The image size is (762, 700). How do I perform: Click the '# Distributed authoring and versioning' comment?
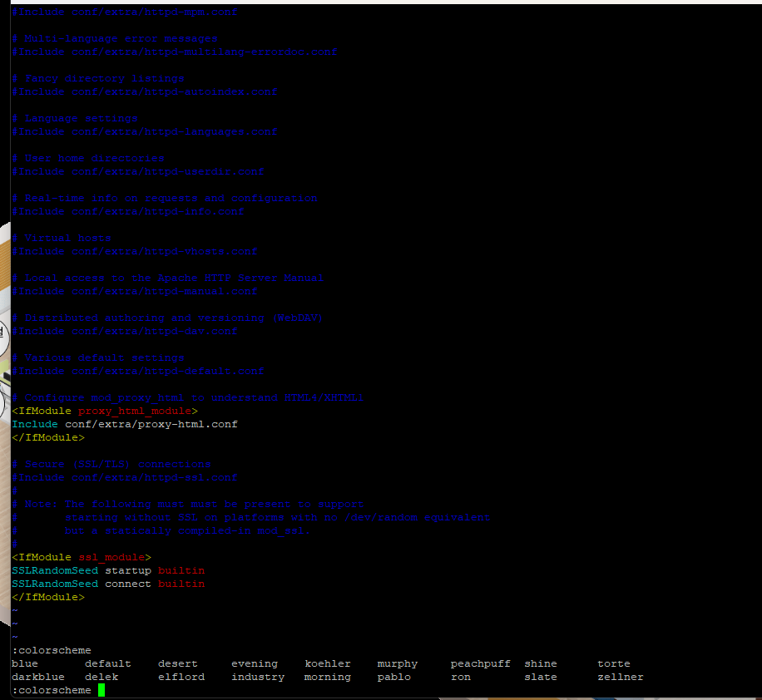pyautogui.click(x=168, y=318)
